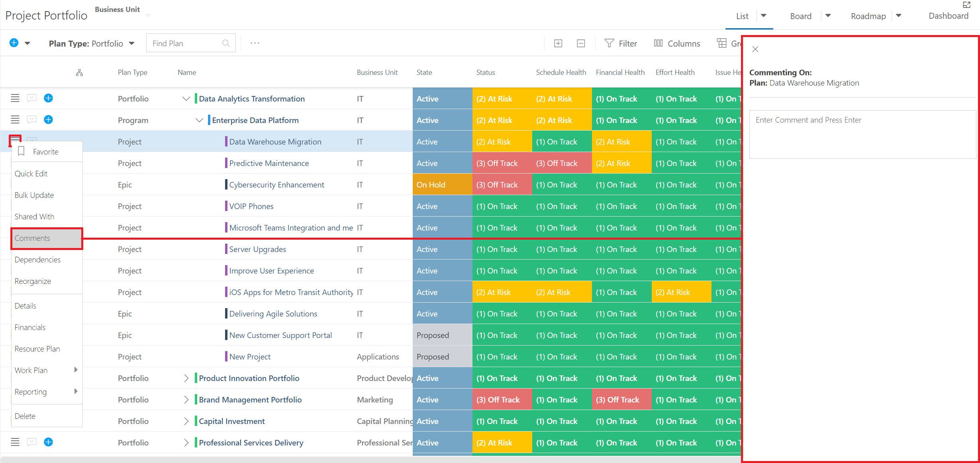Click add-child plus icon on Enterprise Data Platform row
980x463 pixels.
(48, 119)
